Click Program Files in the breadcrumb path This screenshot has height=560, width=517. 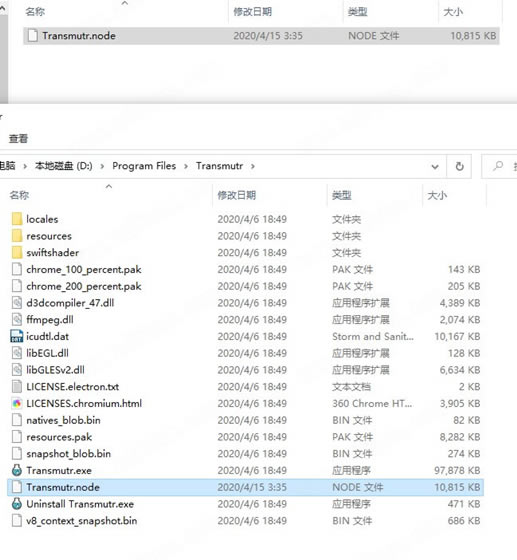tap(144, 166)
